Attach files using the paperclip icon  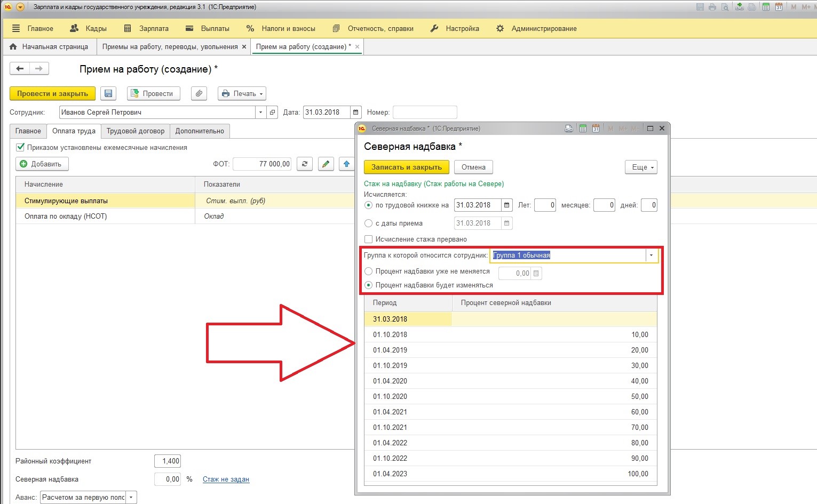pos(199,93)
